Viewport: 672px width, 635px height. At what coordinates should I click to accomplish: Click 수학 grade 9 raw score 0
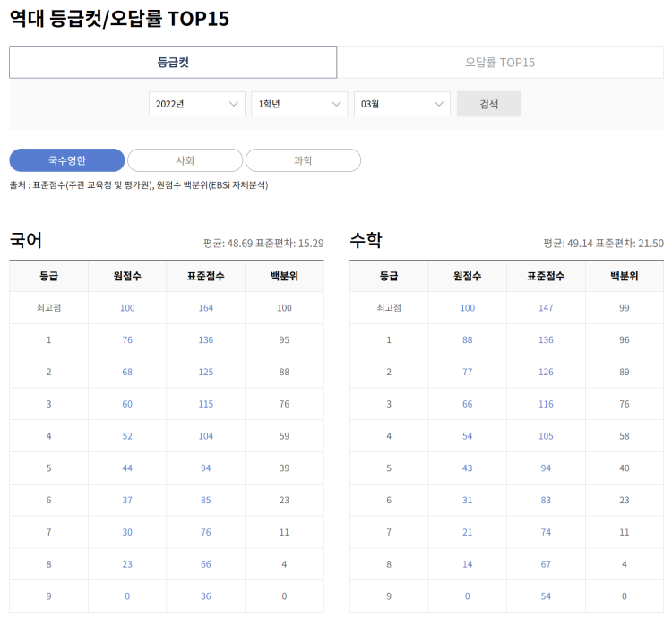coord(467,596)
